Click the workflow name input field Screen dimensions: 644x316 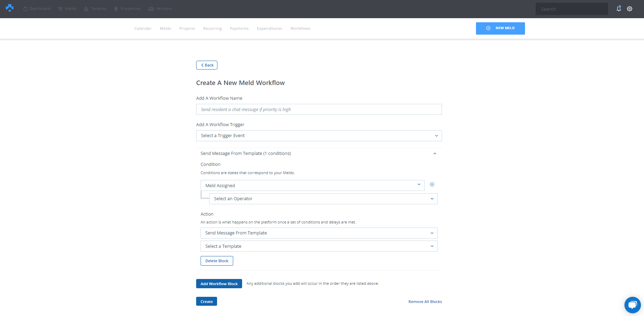pyautogui.click(x=319, y=109)
